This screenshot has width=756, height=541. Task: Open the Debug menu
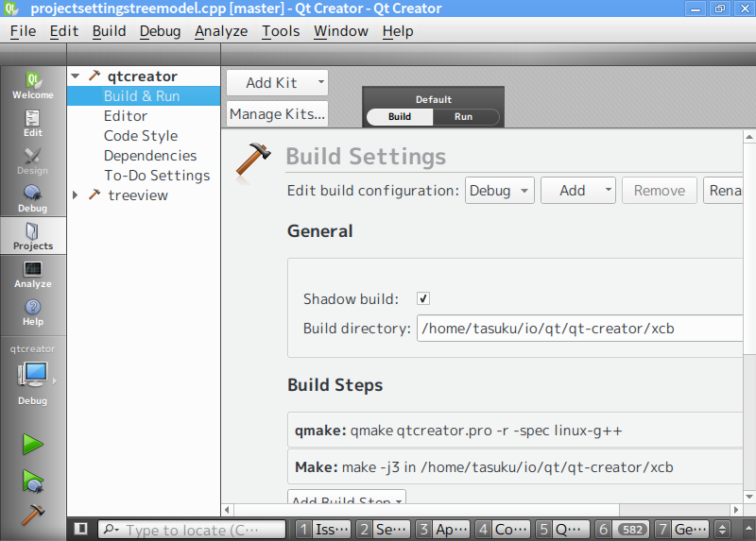160,31
